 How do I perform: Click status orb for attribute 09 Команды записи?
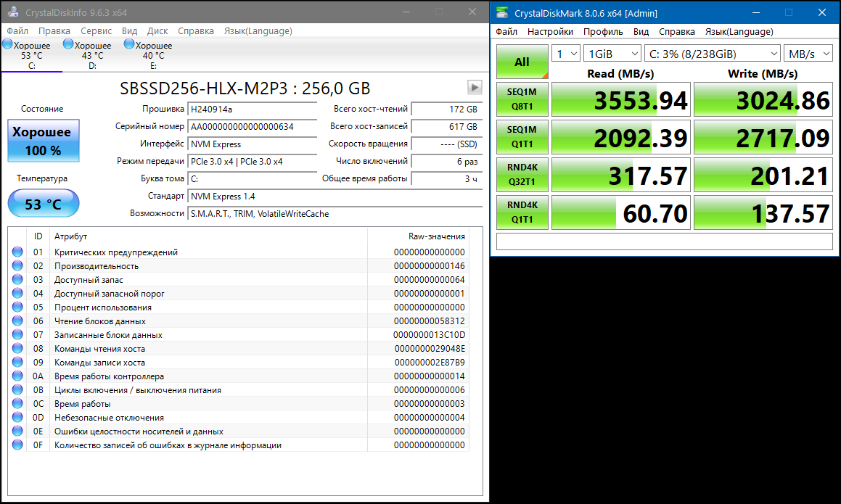point(17,362)
